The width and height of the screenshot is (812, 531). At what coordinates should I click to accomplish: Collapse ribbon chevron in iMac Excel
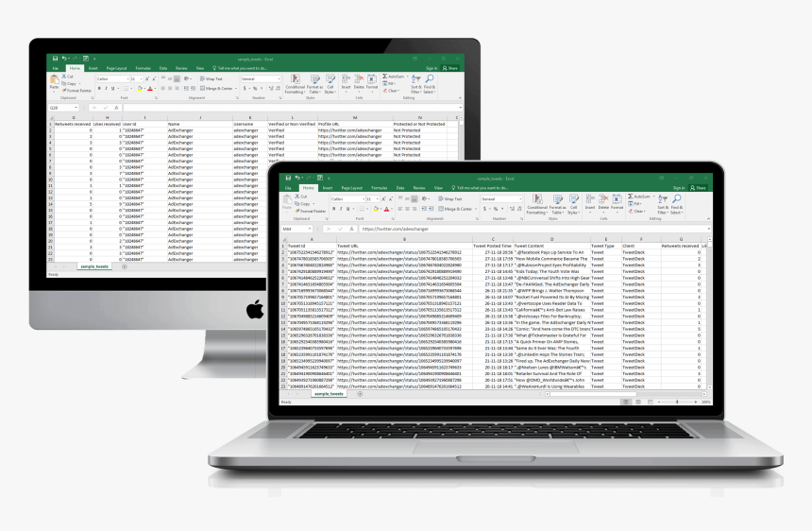pos(460,98)
